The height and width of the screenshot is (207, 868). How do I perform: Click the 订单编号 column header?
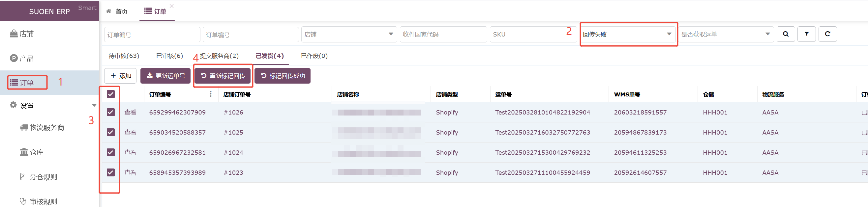coord(160,94)
